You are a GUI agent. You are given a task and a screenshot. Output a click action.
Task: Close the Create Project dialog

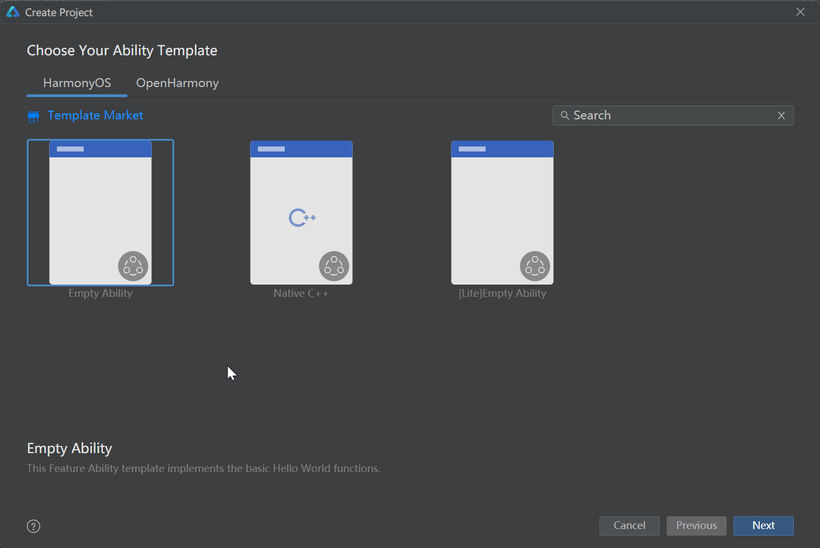coord(800,12)
